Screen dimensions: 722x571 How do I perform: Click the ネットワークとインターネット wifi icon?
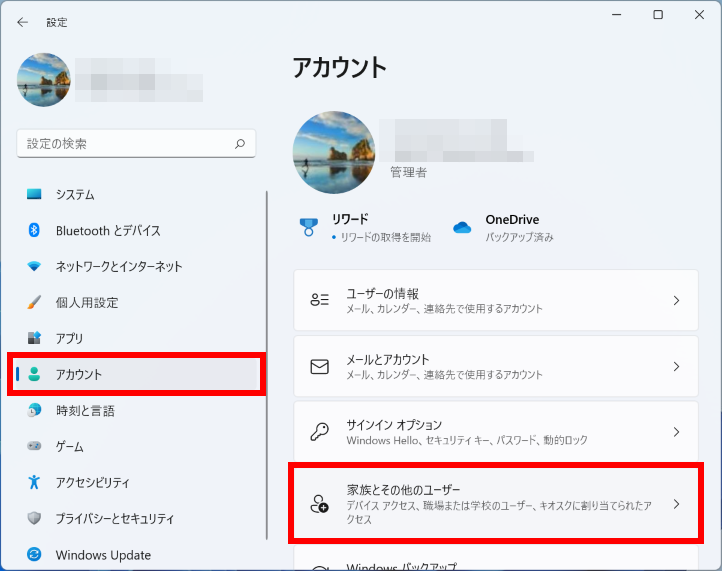pyautogui.click(x=35, y=267)
